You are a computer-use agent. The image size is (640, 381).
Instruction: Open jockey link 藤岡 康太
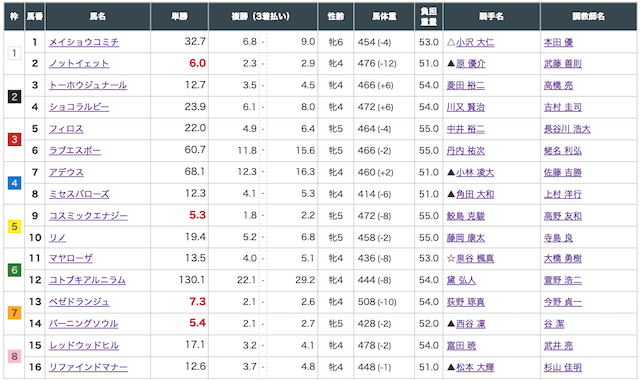[466, 238]
